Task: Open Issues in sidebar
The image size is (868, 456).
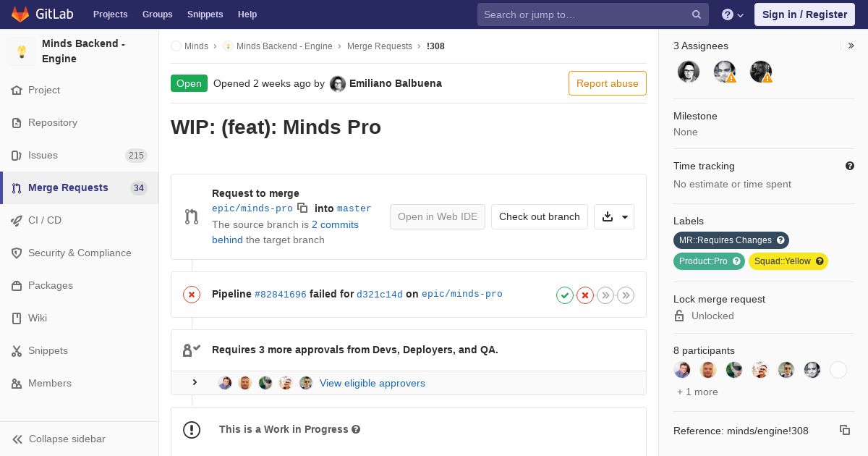Action: [80, 155]
